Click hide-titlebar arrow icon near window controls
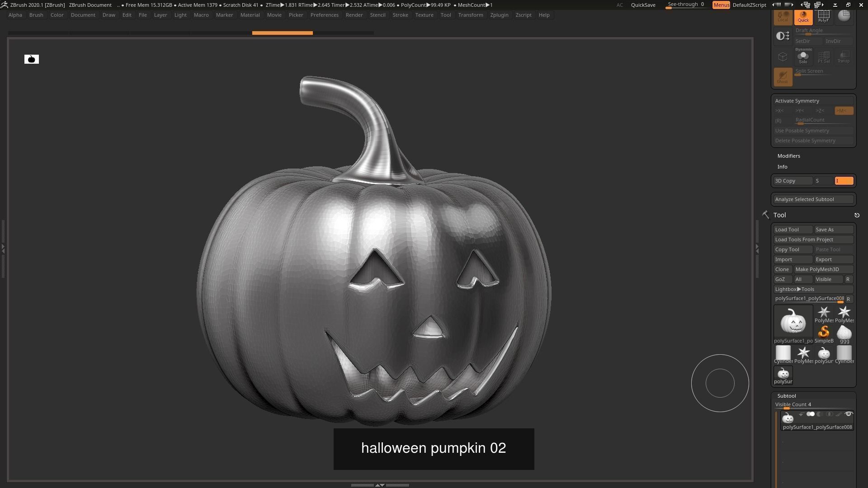The image size is (868, 488). (x=835, y=5)
